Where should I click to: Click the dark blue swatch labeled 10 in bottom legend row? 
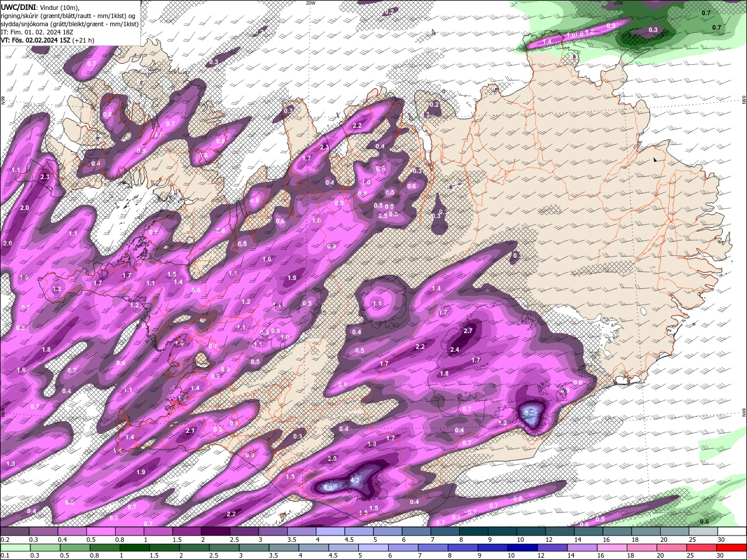pos(522,548)
